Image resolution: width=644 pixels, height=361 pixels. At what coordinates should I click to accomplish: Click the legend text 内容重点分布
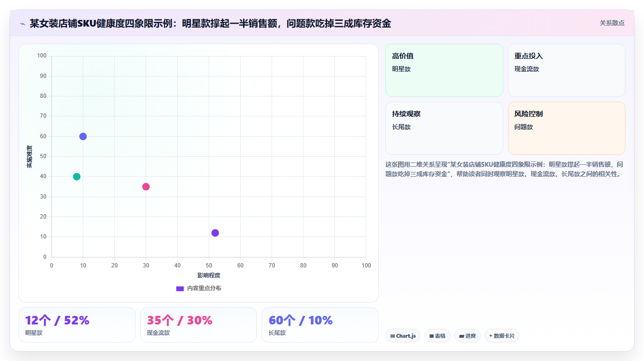pos(204,288)
